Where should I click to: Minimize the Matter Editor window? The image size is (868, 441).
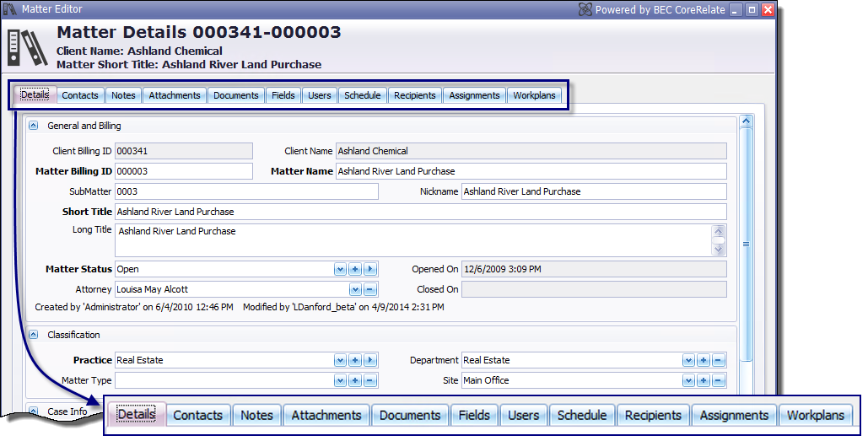click(736, 9)
